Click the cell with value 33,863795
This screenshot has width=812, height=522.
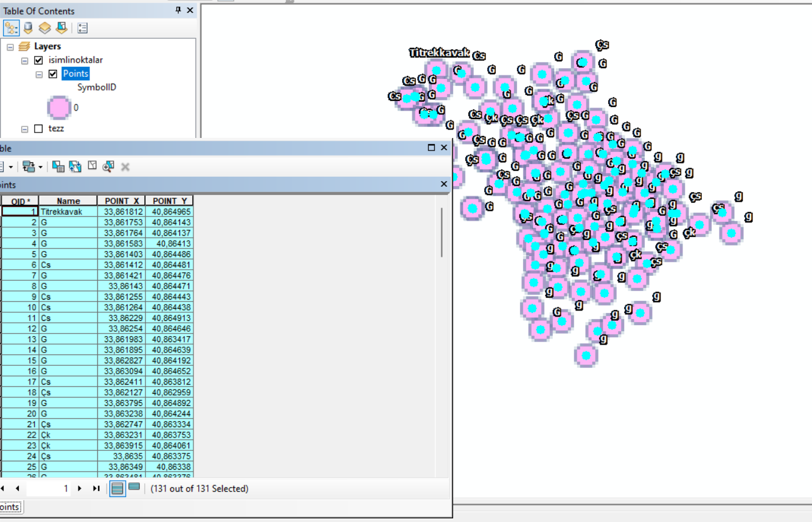pos(122,403)
